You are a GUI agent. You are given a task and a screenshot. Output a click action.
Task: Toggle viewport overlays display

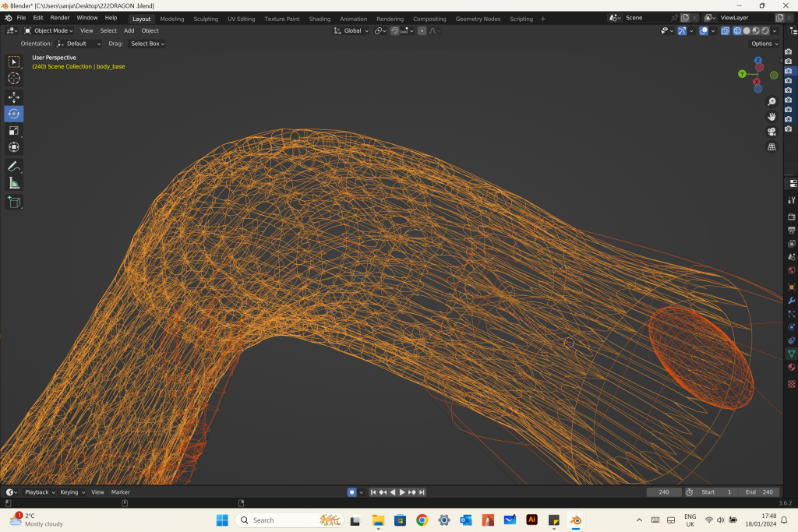(704, 31)
